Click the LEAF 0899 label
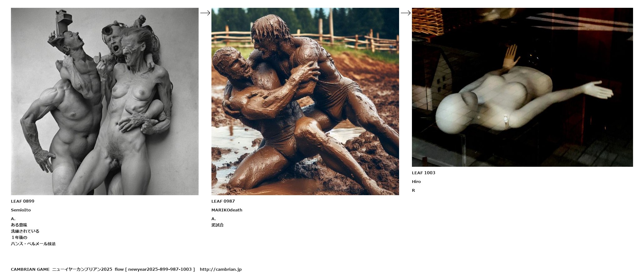The image size is (644, 277). (x=23, y=201)
